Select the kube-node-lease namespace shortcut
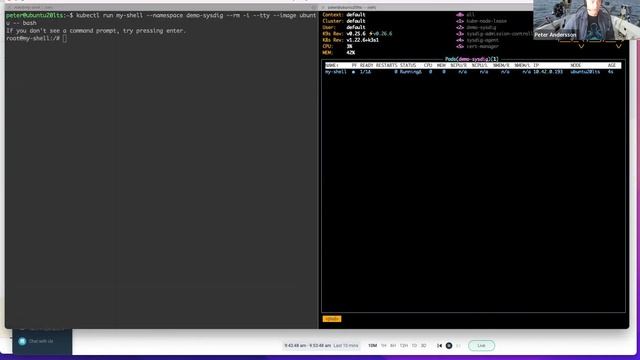The width and height of the screenshot is (640, 360). point(481,21)
